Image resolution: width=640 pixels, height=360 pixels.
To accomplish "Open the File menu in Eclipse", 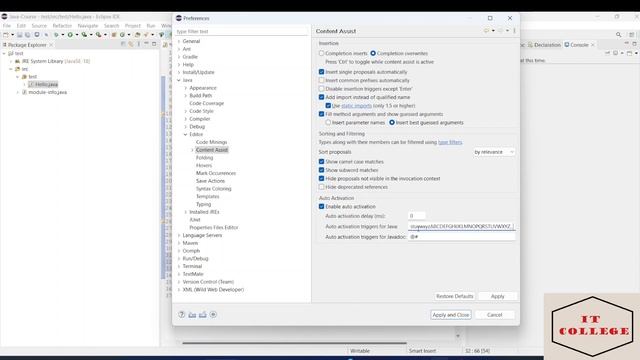I will pos(7,25).
